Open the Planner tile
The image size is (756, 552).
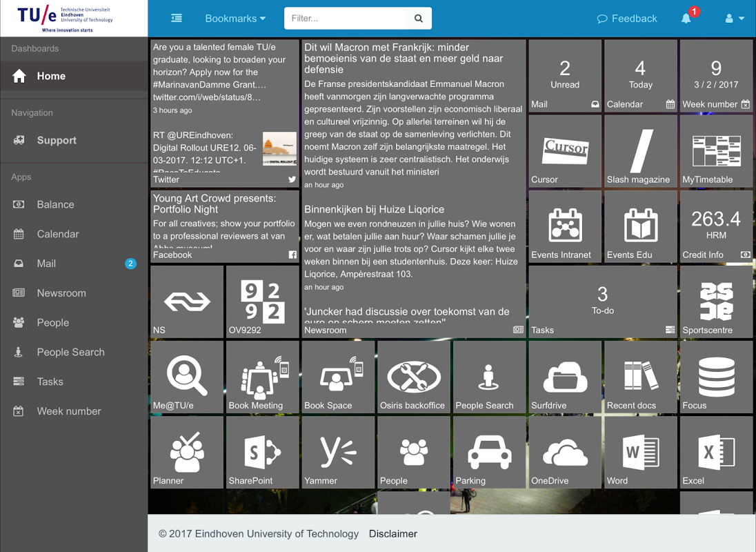(187, 453)
